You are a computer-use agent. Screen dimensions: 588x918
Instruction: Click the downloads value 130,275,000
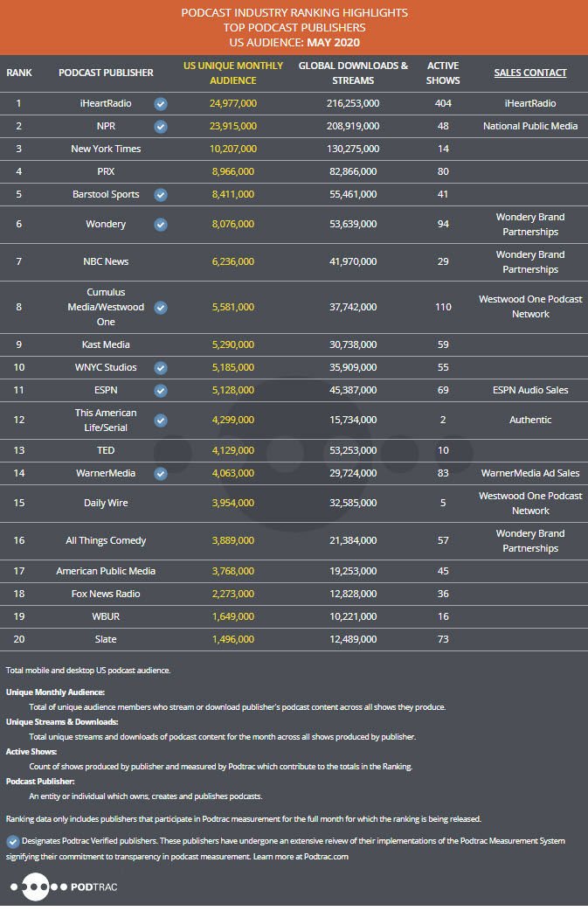(x=353, y=149)
